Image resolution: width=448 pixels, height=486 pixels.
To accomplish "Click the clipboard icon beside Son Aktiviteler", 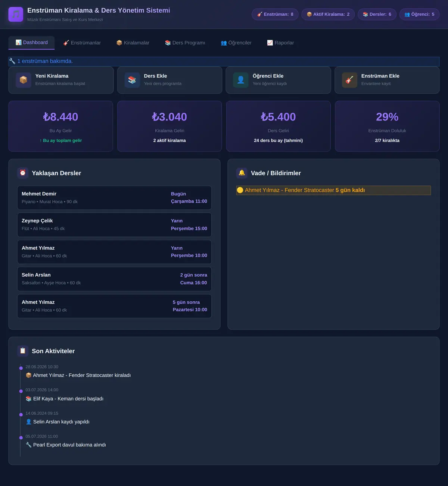I will tap(23, 351).
